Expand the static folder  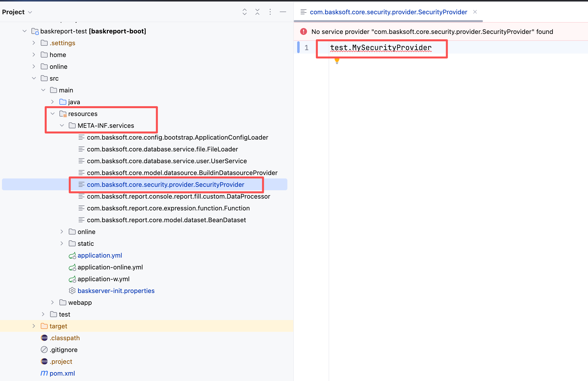click(62, 244)
